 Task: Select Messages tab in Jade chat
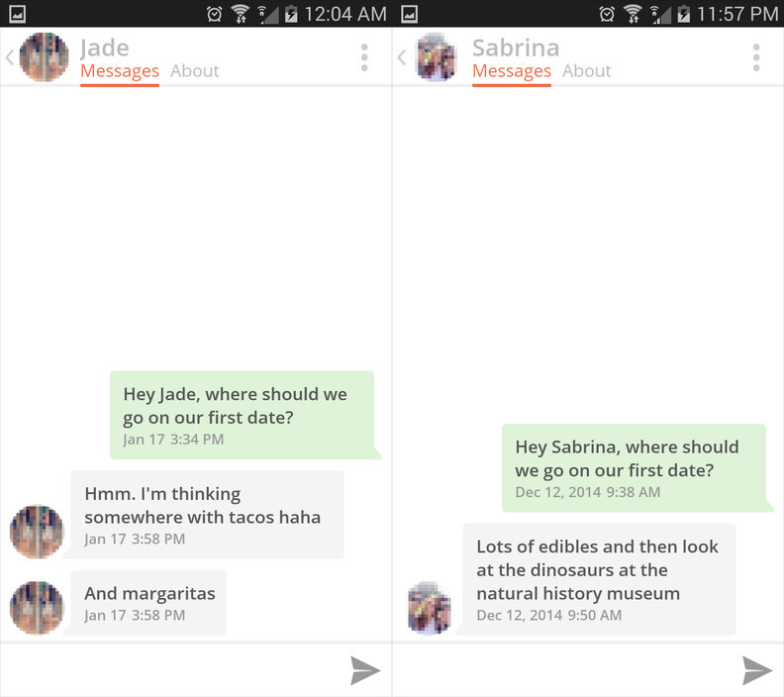[x=120, y=72]
